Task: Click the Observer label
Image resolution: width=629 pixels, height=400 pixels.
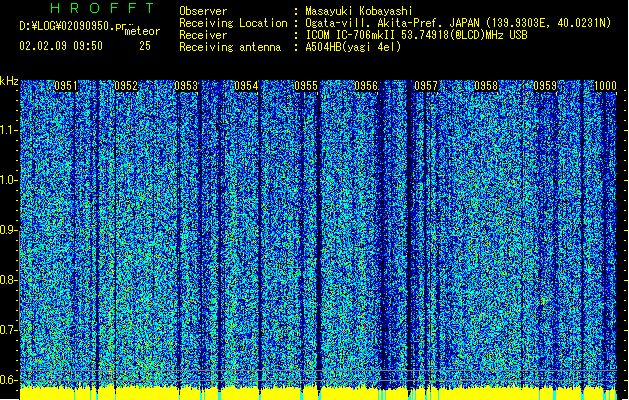Action: [203, 11]
